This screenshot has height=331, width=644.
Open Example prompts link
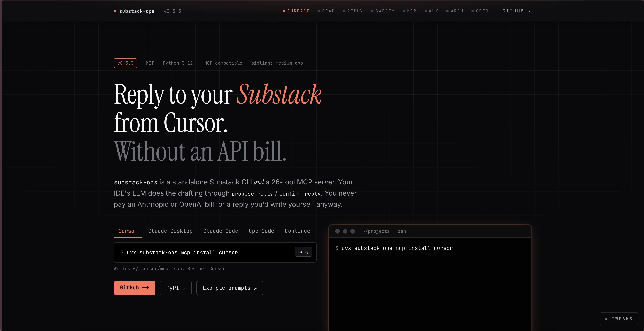(x=230, y=288)
